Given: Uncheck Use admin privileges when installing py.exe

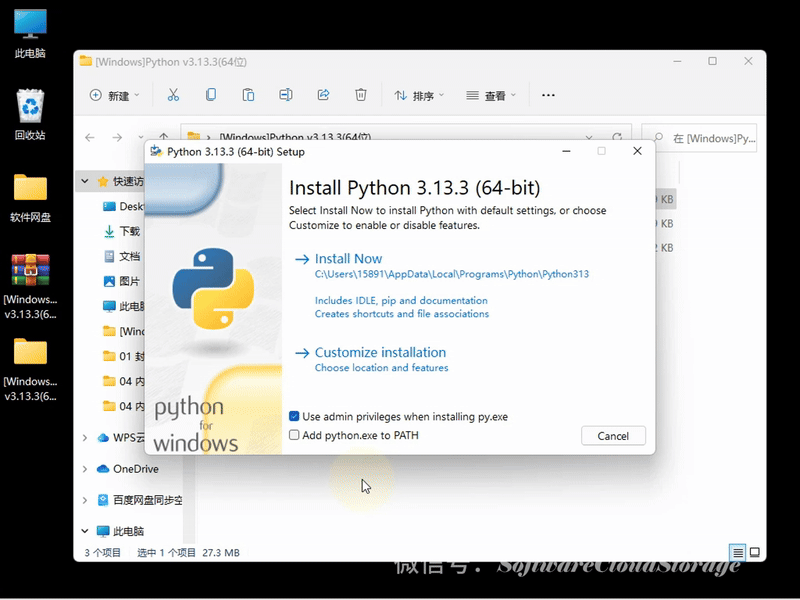Looking at the screenshot, I should 294,416.
